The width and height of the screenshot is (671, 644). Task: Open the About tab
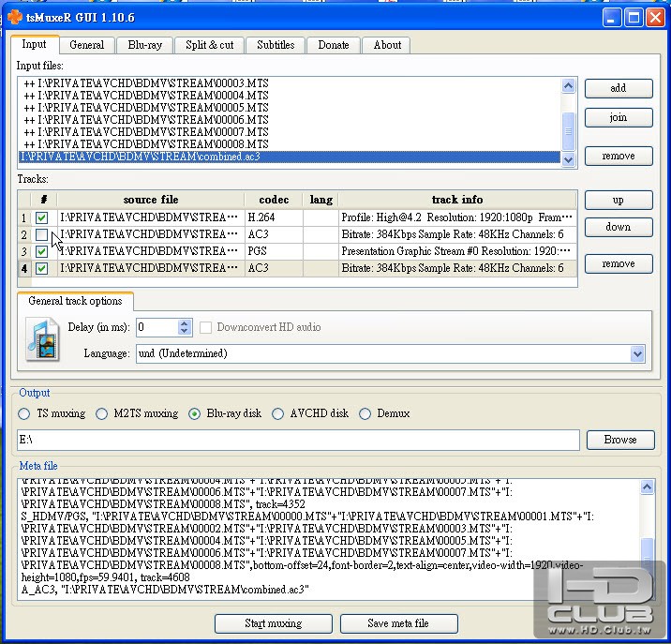(x=387, y=45)
